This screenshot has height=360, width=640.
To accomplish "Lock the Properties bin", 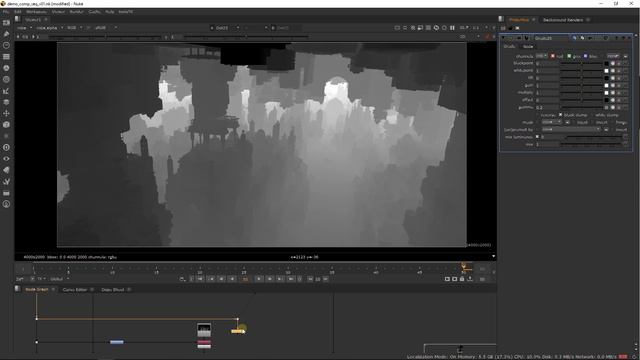I will (510, 28).
